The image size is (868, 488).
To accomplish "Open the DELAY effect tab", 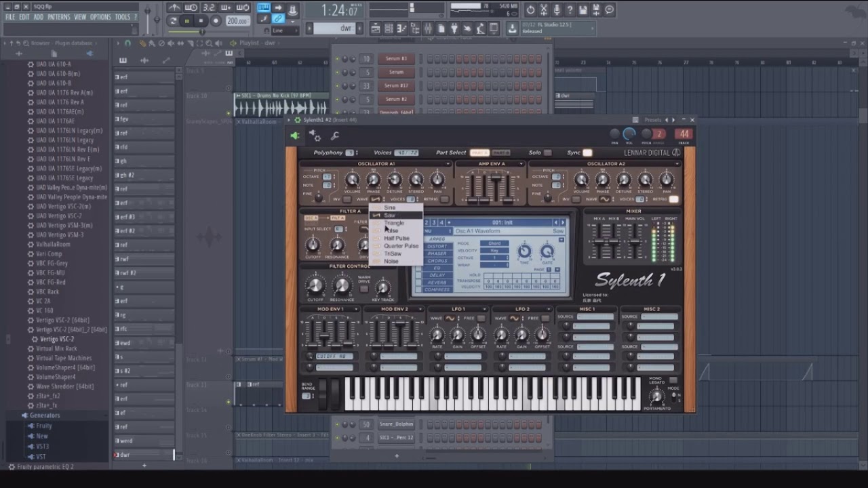I will (x=437, y=275).
